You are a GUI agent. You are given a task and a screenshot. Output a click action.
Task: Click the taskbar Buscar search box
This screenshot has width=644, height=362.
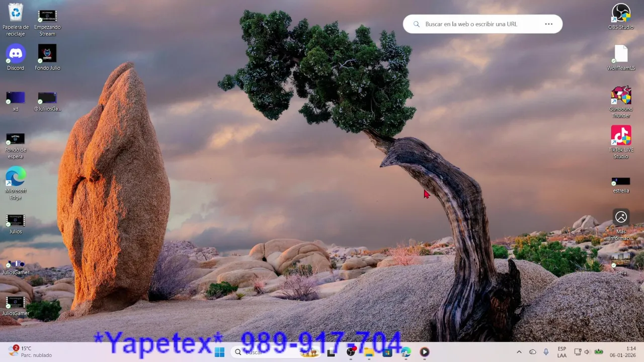[276, 352]
